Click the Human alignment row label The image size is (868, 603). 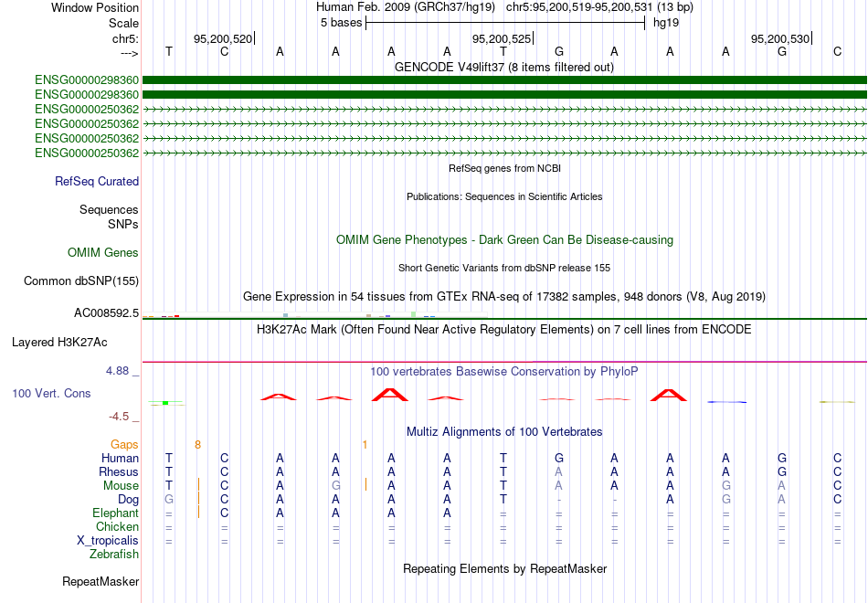click(120, 458)
